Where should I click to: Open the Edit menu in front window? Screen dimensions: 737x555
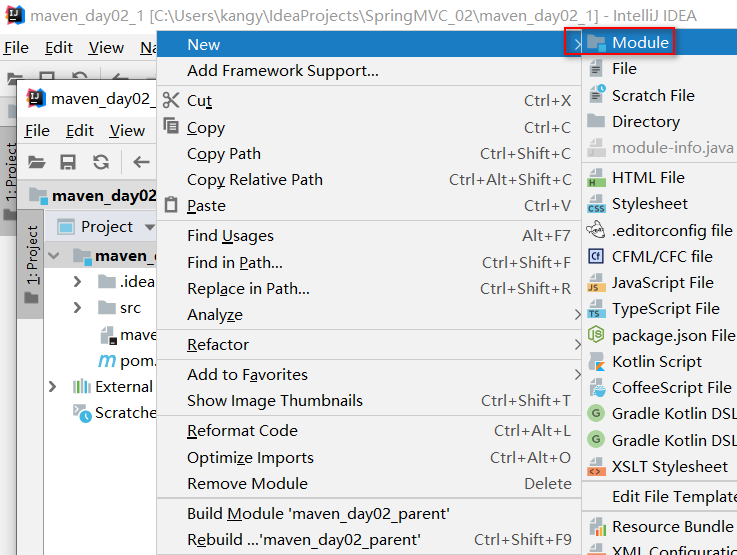[x=79, y=131]
